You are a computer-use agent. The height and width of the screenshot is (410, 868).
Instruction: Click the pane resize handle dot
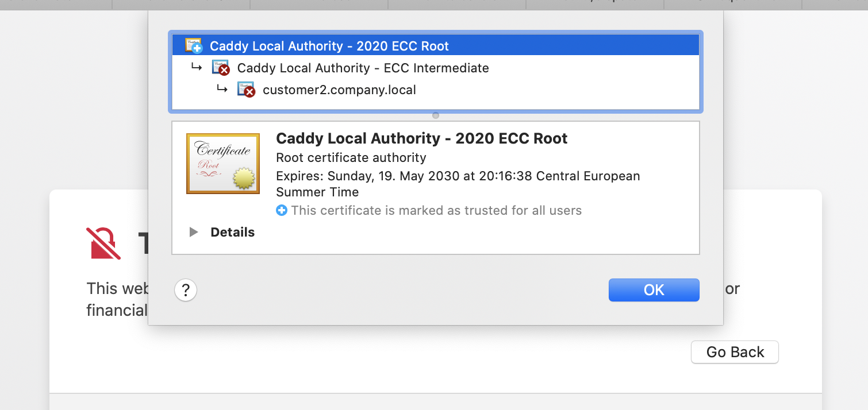[435, 115]
